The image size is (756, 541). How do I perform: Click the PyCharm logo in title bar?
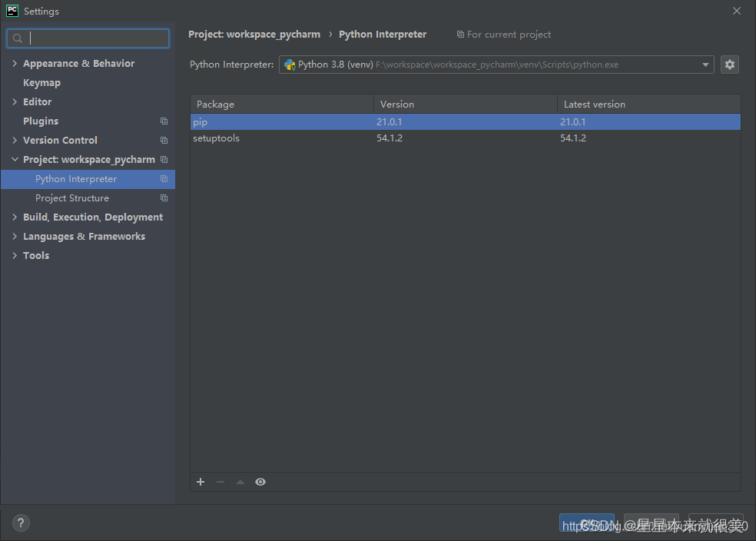(12, 11)
